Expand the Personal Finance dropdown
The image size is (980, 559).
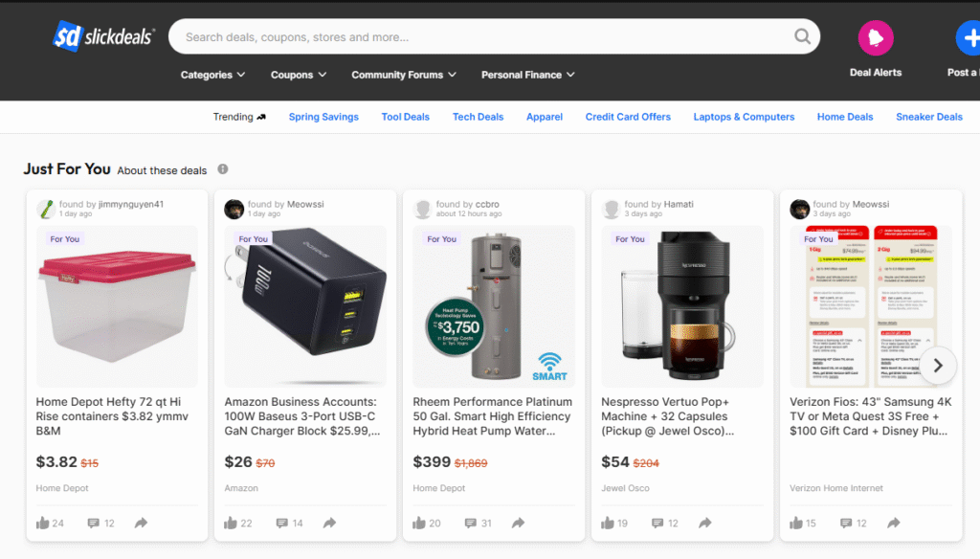click(527, 75)
